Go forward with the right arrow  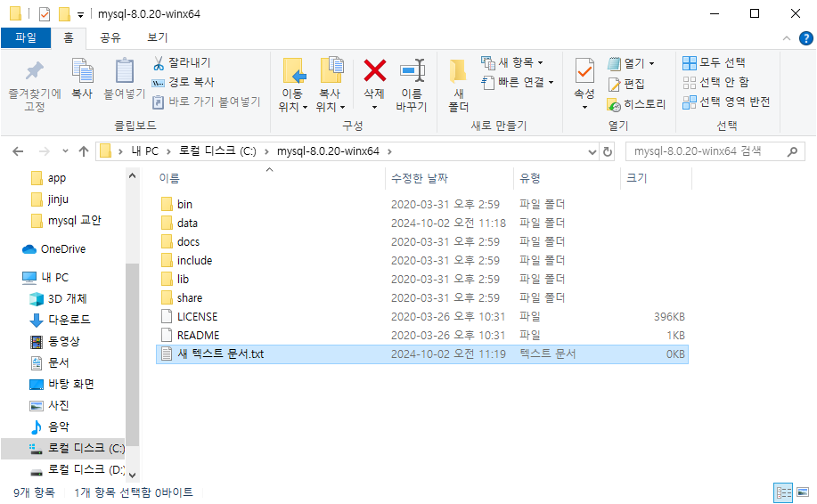(45, 151)
